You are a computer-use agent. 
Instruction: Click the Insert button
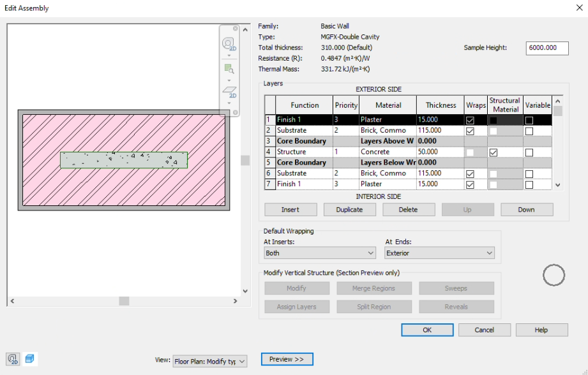click(x=290, y=210)
